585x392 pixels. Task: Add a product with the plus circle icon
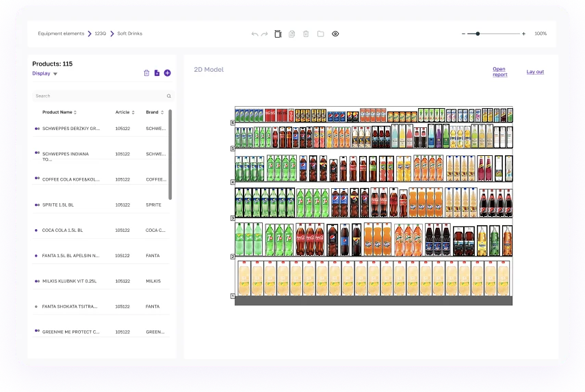(x=168, y=73)
